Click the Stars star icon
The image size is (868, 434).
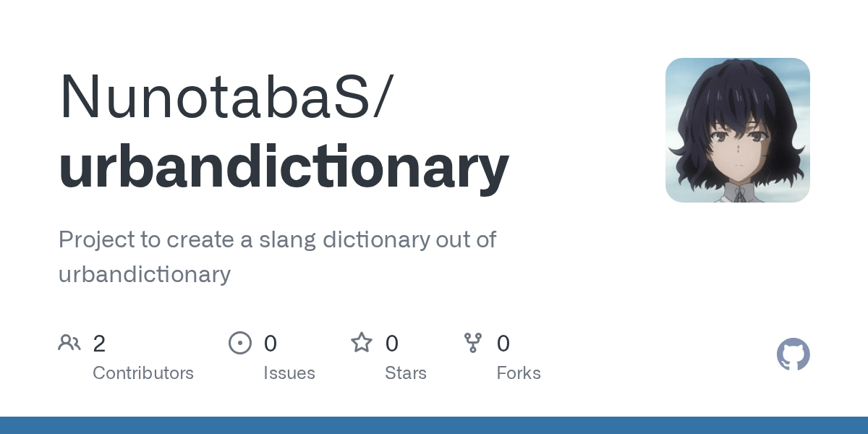[x=362, y=342]
